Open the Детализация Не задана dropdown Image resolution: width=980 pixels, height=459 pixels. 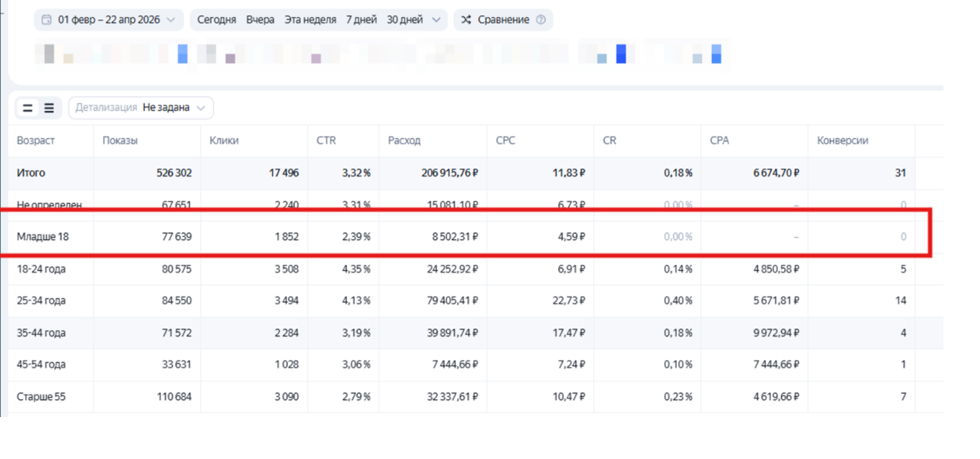[141, 108]
